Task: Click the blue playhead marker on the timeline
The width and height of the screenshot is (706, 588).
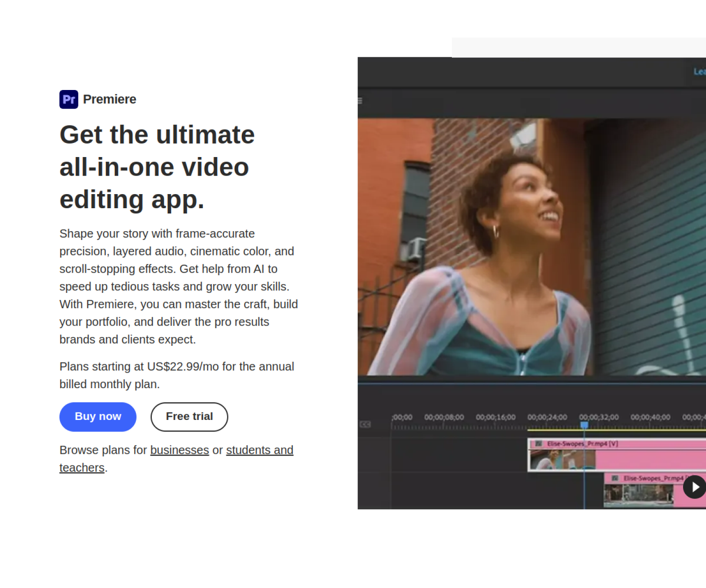Action: click(585, 423)
